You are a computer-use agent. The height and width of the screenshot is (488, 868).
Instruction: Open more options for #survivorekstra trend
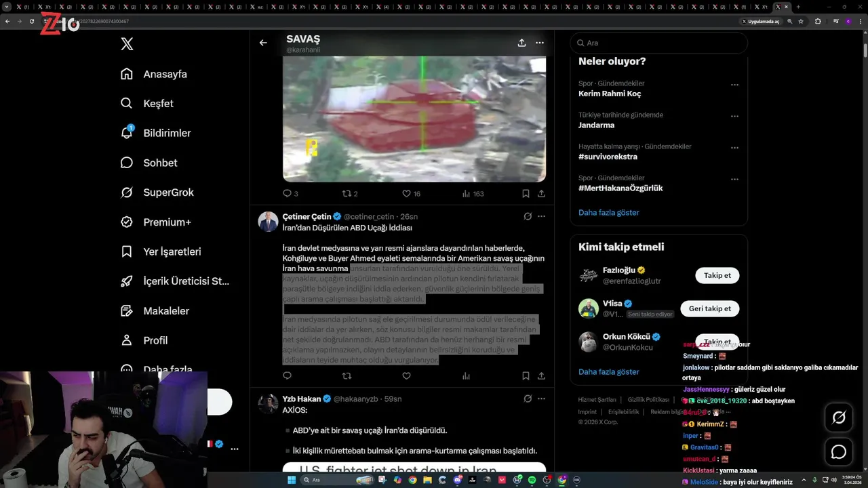(x=734, y=148)
